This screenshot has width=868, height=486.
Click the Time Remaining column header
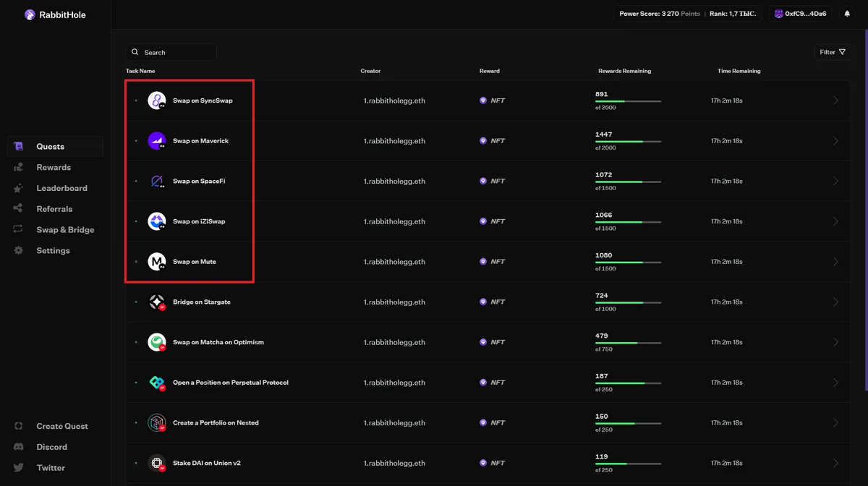click(x=739, y=71)
